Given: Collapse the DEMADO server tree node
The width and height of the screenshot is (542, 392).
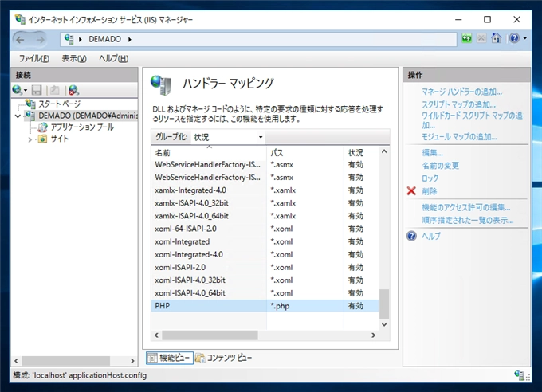Looking at the screenshot, I should tap(18, 116).
